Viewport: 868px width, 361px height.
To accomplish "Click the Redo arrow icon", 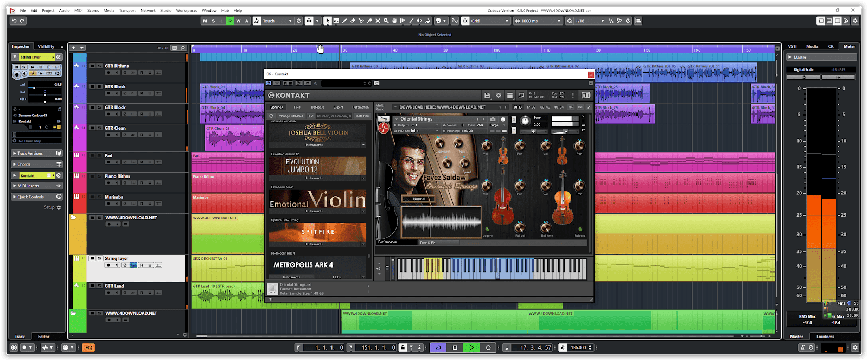I will point(22,21).
